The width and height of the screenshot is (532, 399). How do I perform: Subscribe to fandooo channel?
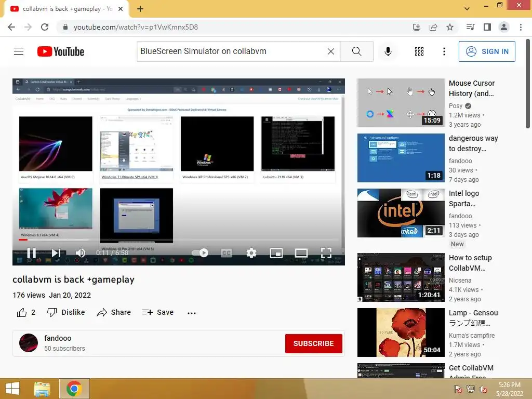click(x=313, y=343)
